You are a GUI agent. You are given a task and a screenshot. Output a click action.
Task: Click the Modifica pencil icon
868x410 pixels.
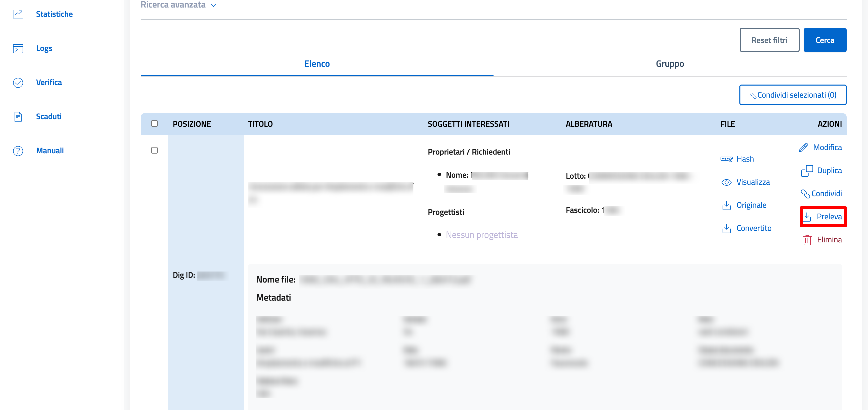803,148
